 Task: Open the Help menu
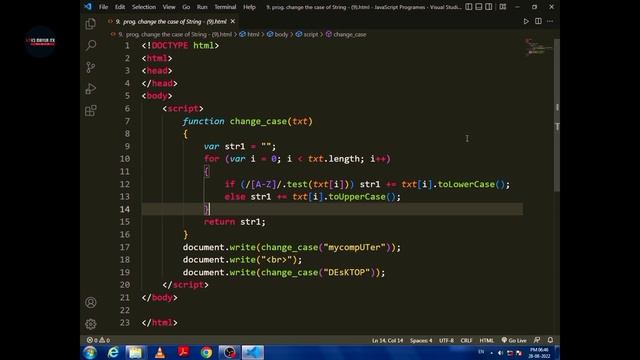249,7
